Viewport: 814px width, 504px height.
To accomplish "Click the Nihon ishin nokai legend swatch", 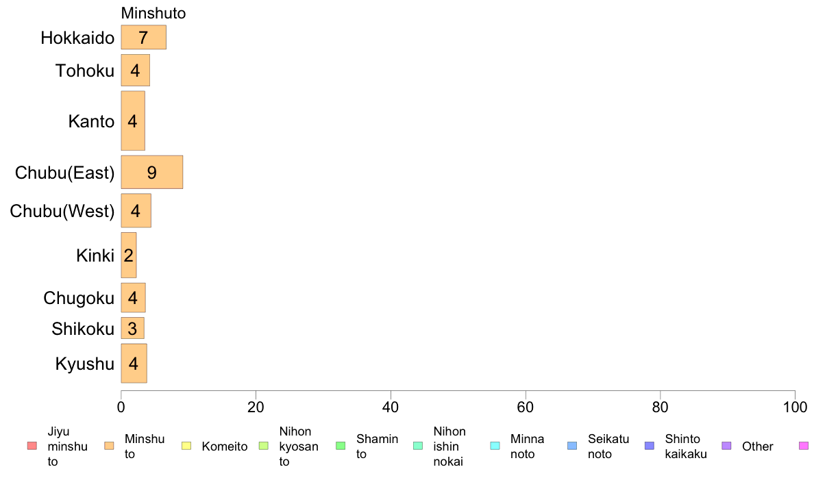I will coord(418,446).
